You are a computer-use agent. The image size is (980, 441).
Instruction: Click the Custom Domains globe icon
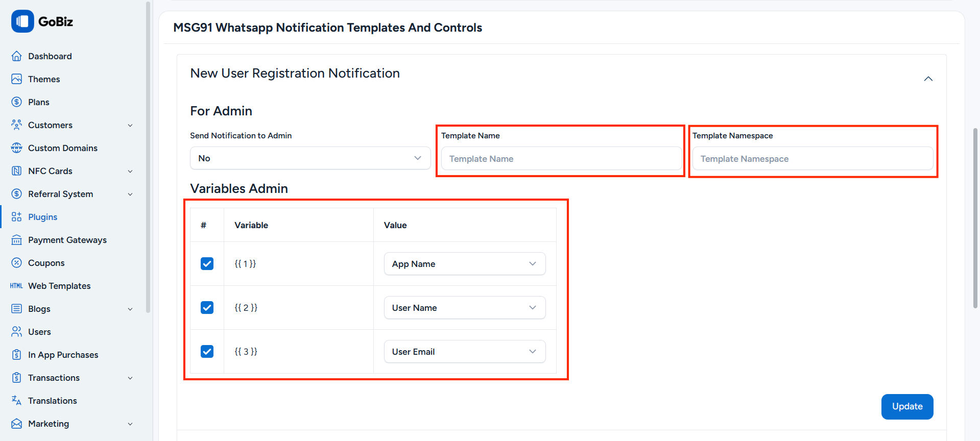tap(17, 148)
